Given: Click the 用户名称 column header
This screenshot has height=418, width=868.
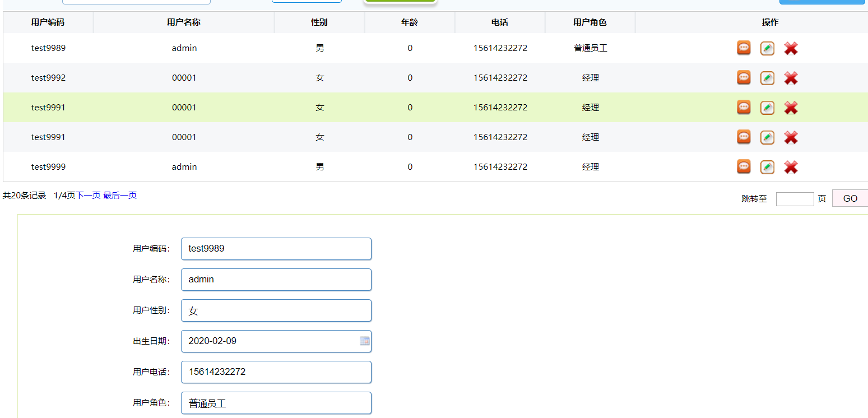Looking at the screenshot, I should pos(184,22).
